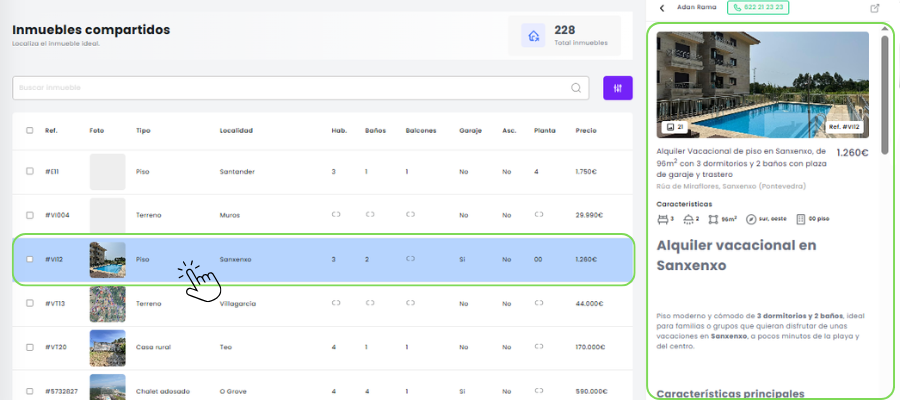900x400 pixels.
Task: Sort by the Ref. column header
Action: pos(51,130)
